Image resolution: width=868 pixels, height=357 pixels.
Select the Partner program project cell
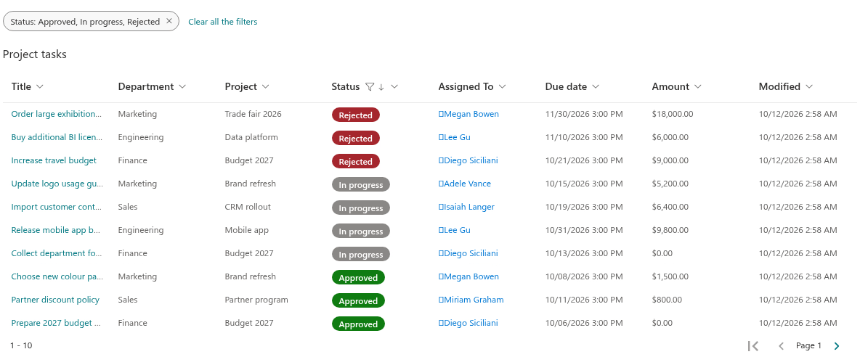256,300
